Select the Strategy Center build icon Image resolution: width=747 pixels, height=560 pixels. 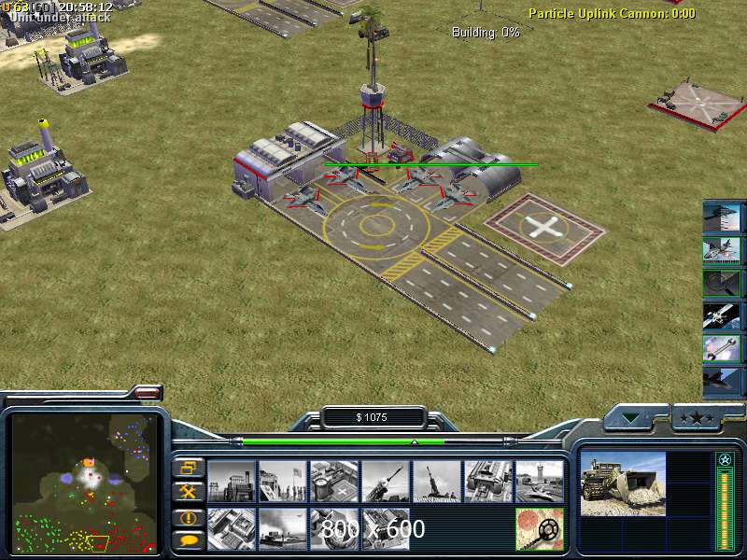231,528
